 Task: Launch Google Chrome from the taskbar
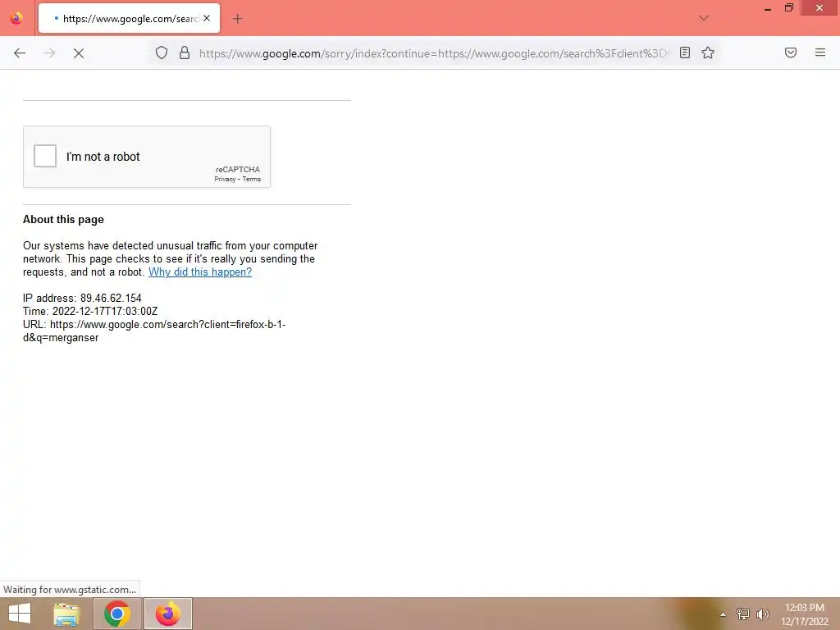pos(117,614)
